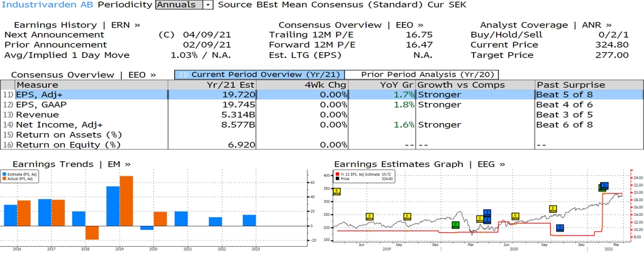
Task: Select row 16 Return on Equity (%)
Action: 321,144
